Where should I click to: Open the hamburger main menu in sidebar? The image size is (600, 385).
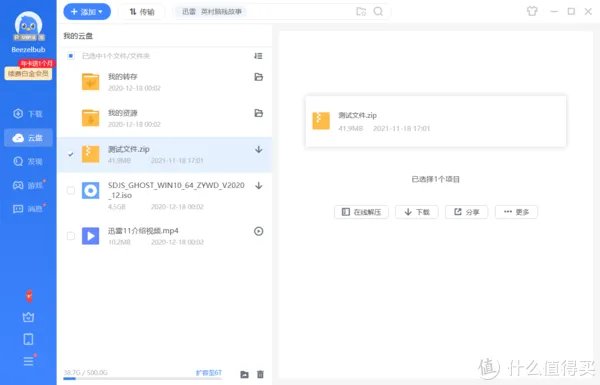click(x=29, y=361)
